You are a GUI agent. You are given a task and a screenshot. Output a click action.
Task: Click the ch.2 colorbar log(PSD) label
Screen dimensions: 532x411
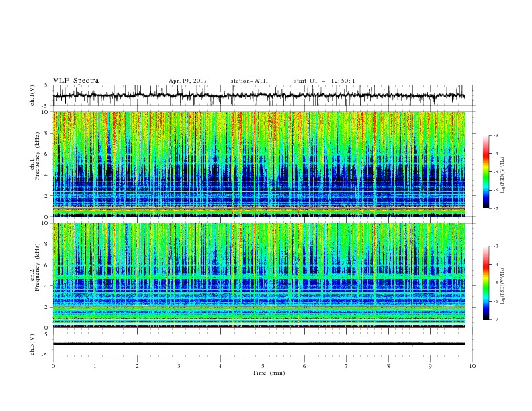[502, 285]
